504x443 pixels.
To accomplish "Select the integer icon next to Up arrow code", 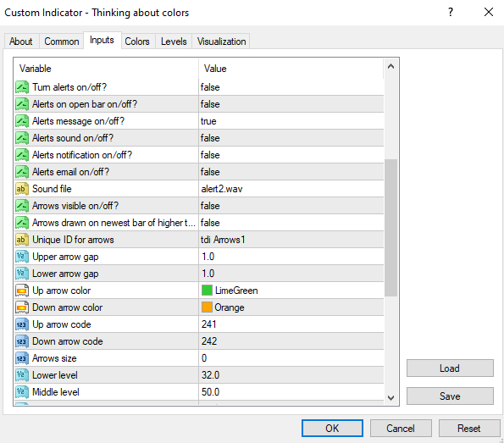I will (x=22, y=324).
